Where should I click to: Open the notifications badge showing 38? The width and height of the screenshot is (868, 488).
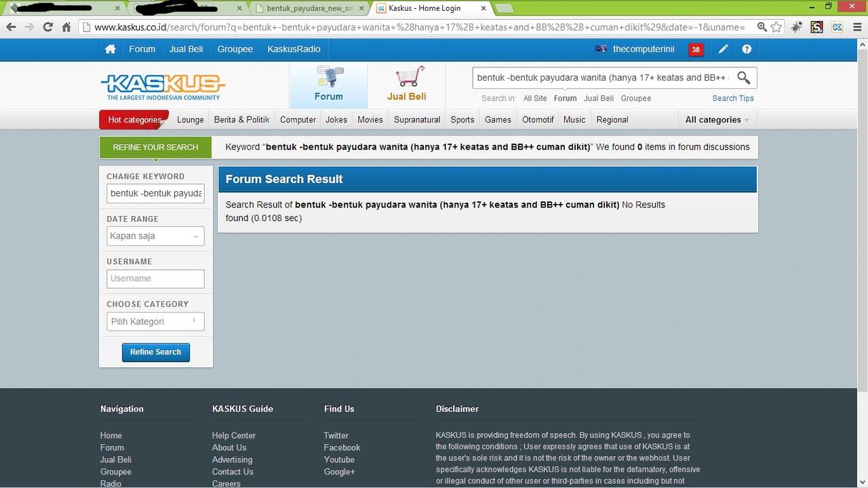coord(696,49)
